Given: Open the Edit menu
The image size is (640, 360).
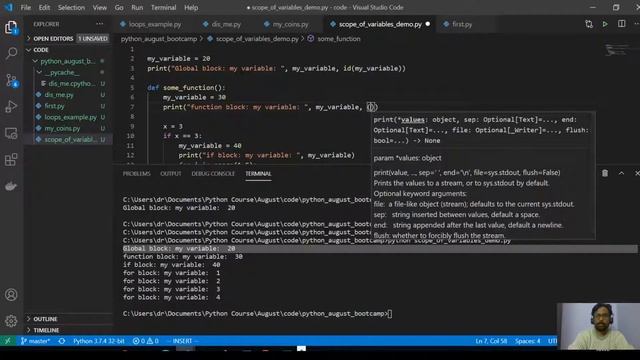Looking at the screenshot, I should (x=44, y=7).
